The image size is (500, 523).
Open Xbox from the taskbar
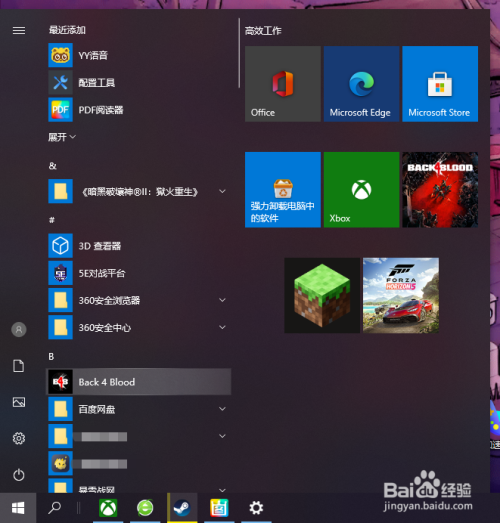[108, 508]
